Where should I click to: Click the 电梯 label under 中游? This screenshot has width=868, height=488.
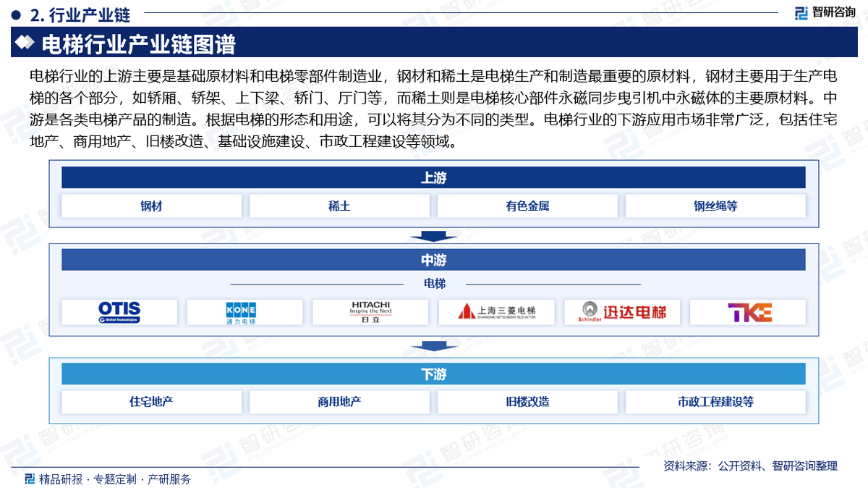coord(435,284)
